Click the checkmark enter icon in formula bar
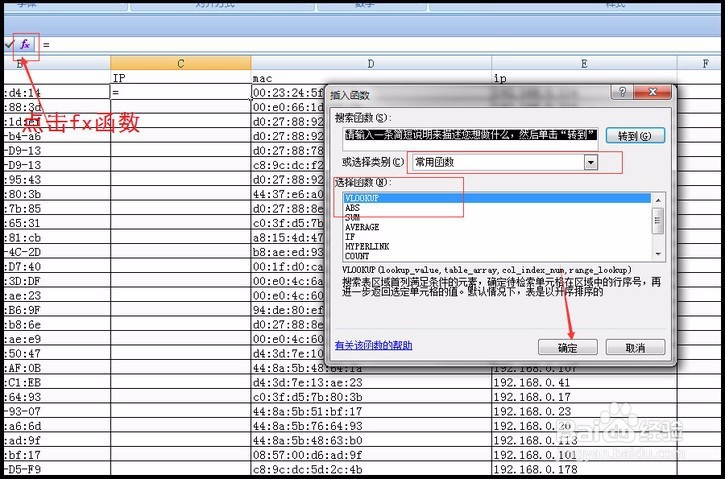This screenshot has width=725, height=479. click(x=9, y=45)
